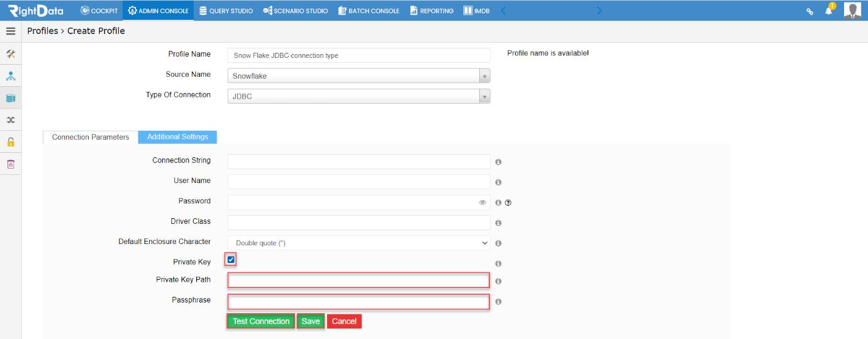Click the red Cancel button

(344, 321)
